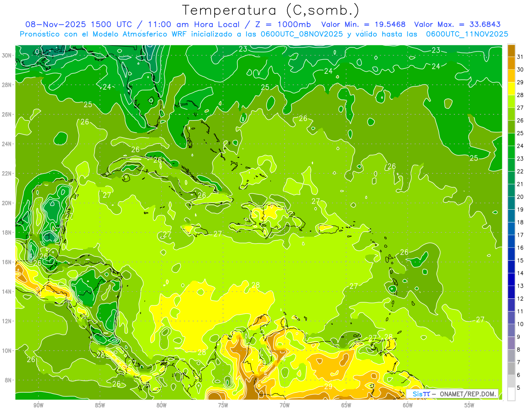The image size is (532, 411).
Task: Click the dark blue legend swatch between 13 and 14
Action: coord(511,279)
